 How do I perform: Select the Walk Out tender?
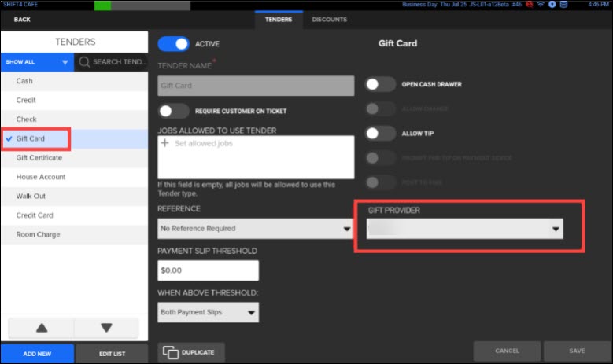(74, 196)
